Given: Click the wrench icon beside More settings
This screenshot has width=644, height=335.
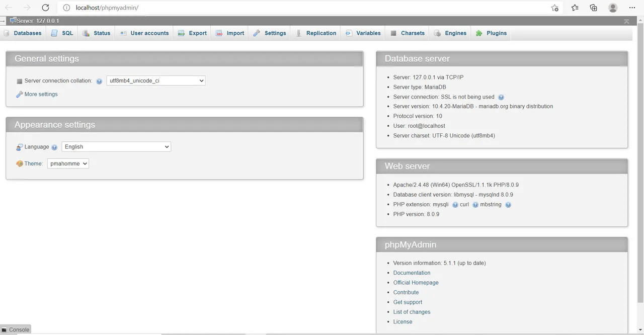Looking at the screenshot, I should pyautogui.click(x=20, y=94).
